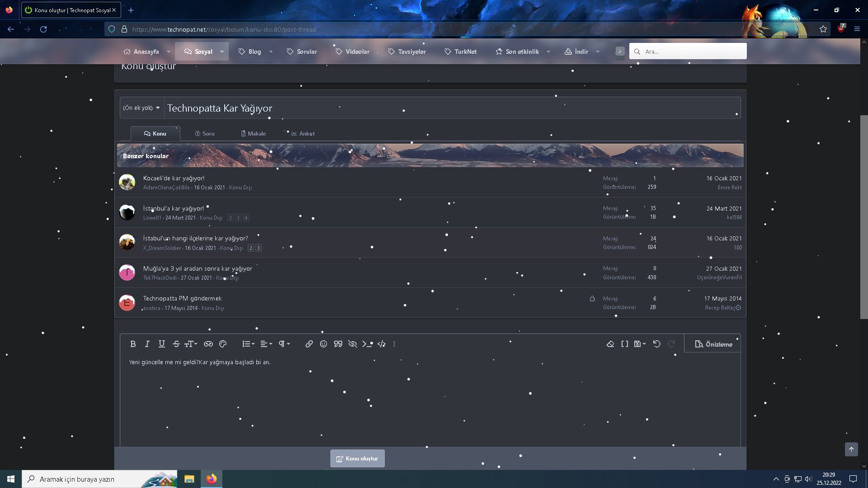This screenshot has height=488, width=868.
Task: Insert a quote block
Action: pos(338,344)
